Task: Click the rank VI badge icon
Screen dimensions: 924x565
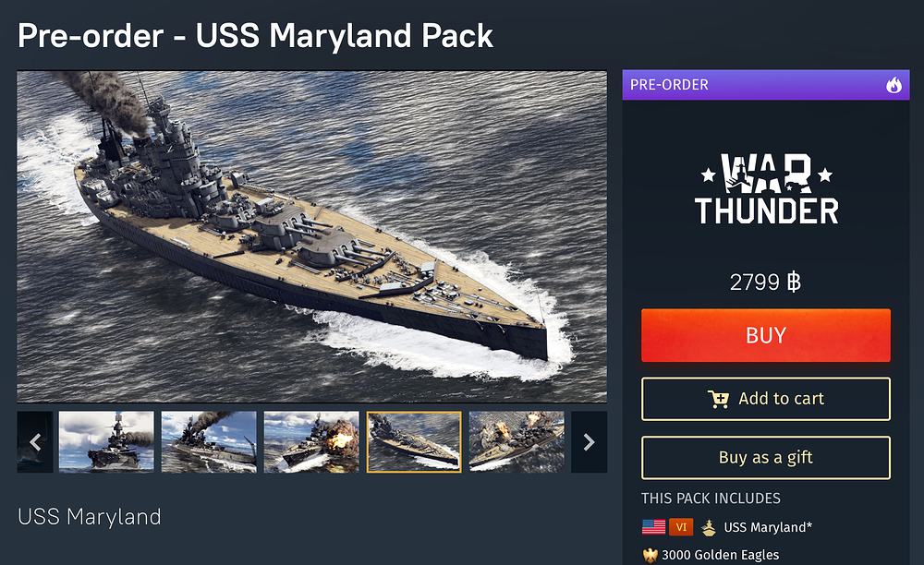Action: [681, 527]
